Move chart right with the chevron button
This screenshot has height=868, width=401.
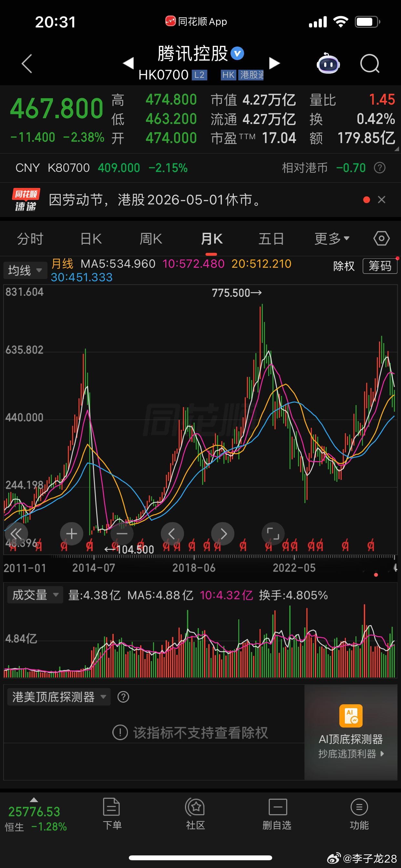pyautogui.click(x=222, y=534)
